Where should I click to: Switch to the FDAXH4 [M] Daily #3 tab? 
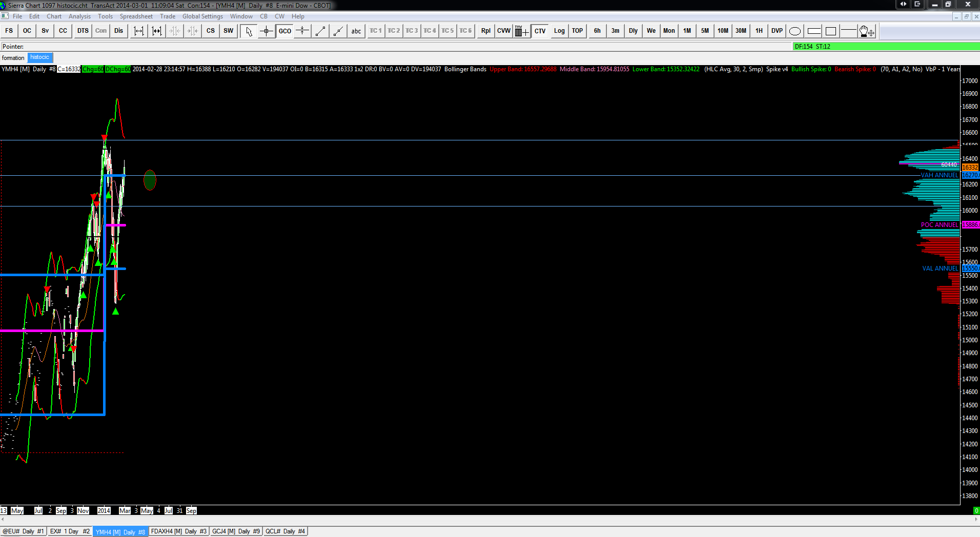coord(179,531)
